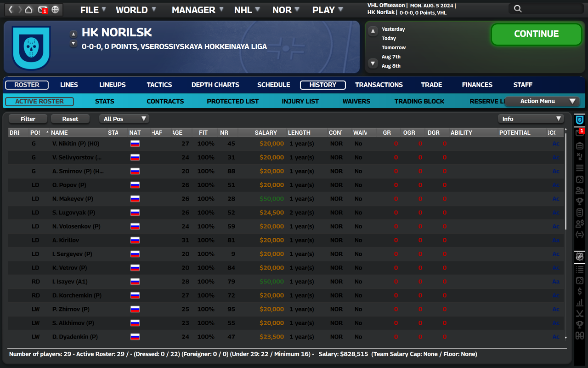
Task: Open the CONTRACTS sub-tab
Action: click(165, 101)
